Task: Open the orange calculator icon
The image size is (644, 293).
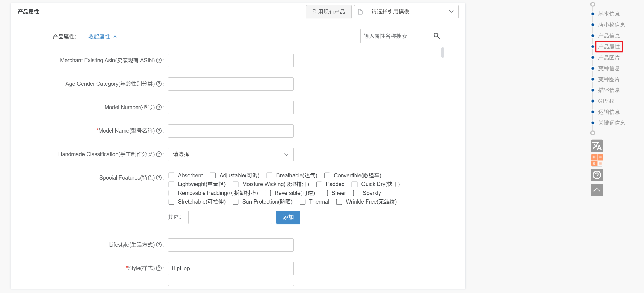Action: point(597,160)
